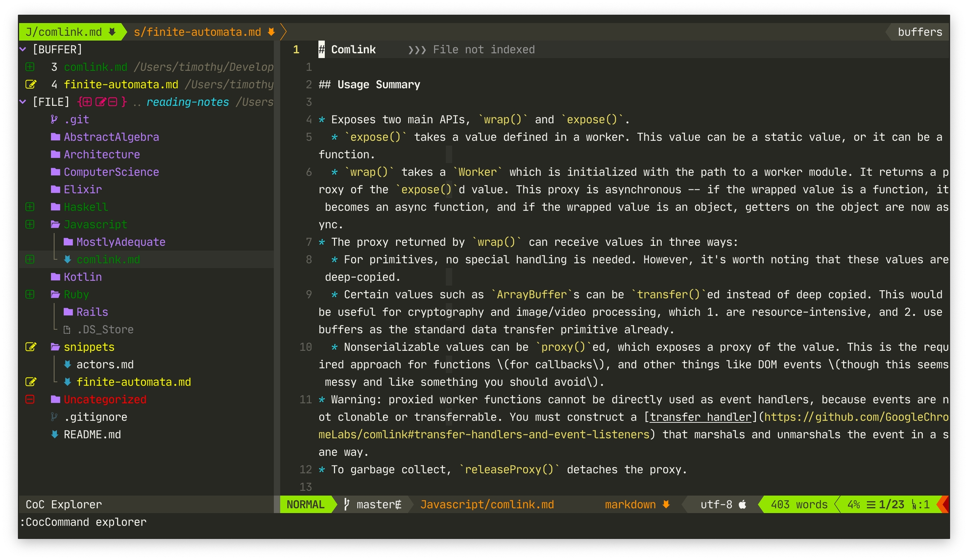Viewport: 968px width, 560px height.
Task: Click the file icon next to .DS_Store
Action: tap(67, 330)
